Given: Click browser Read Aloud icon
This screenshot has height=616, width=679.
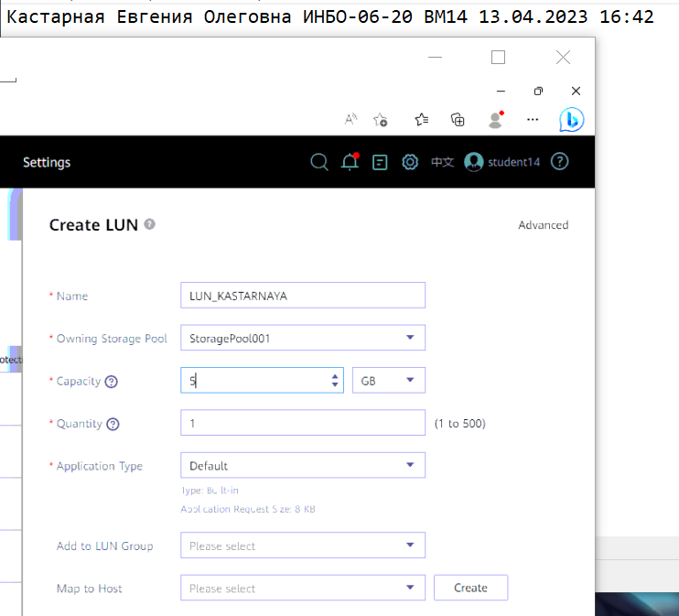Looking at the screenshot, I should point(350,119).
